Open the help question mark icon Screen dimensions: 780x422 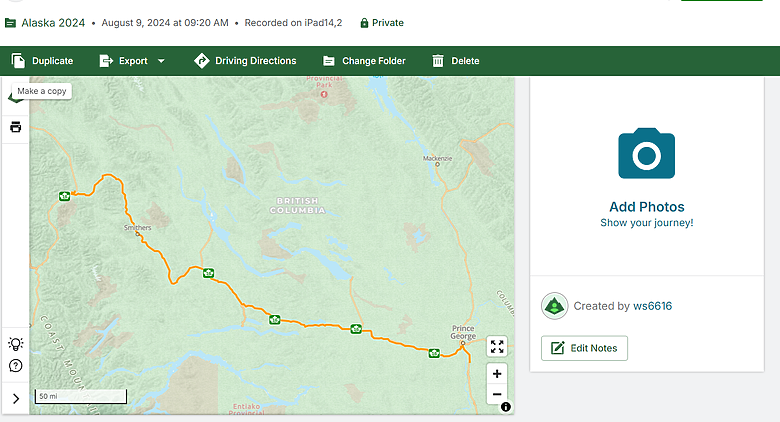15,366
